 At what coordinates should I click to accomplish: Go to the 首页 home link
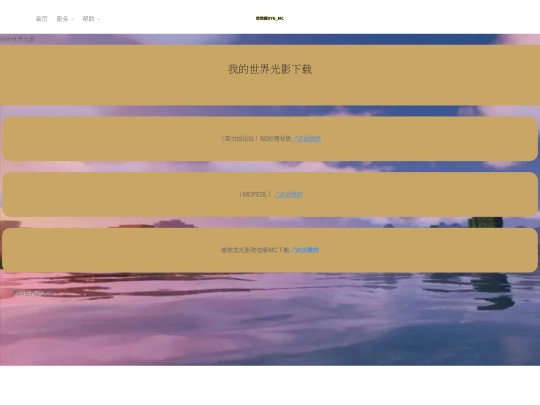[42, 19]
